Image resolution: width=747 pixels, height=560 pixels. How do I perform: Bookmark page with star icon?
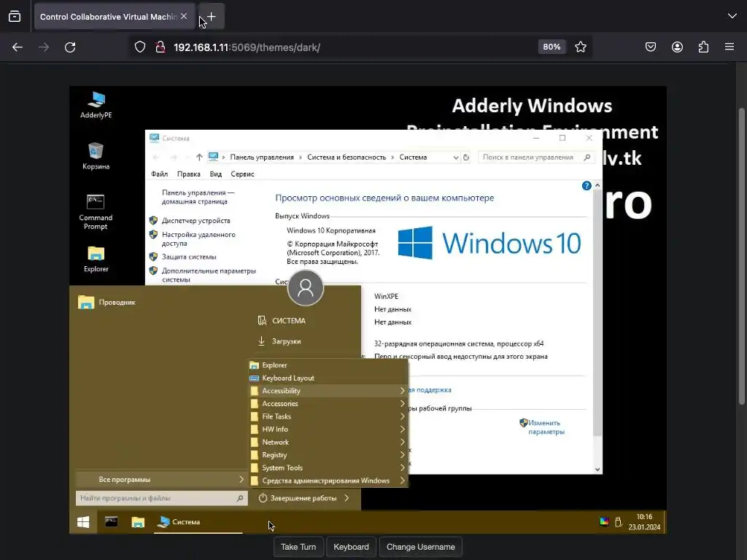(x=580, y=47)
